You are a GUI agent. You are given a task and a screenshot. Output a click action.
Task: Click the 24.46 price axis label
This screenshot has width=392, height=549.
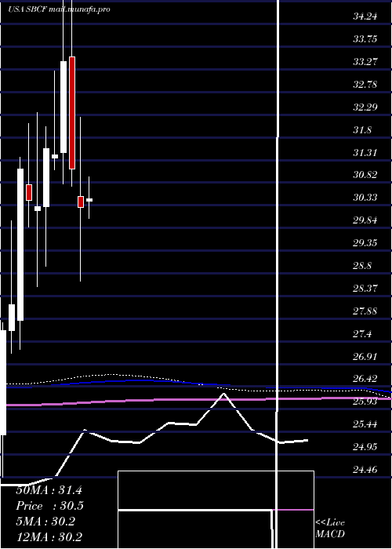tap(365, 470)
